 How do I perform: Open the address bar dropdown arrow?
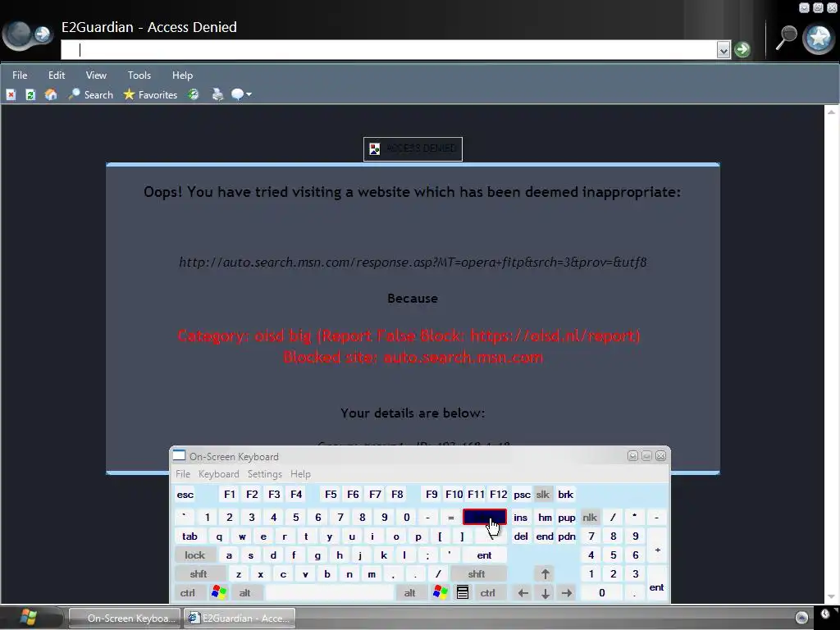724,50
